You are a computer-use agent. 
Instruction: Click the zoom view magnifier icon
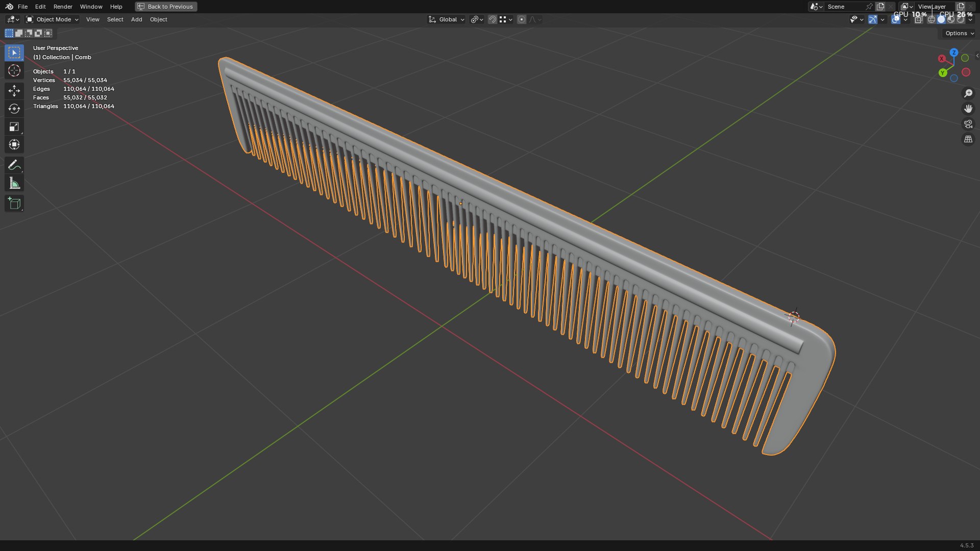click(x=968, y=93)
